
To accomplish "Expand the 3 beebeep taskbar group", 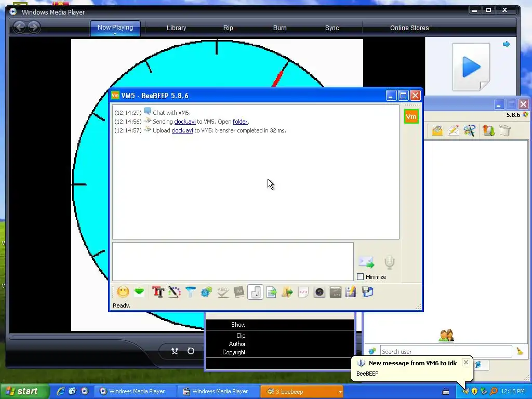I will point(302,391).
